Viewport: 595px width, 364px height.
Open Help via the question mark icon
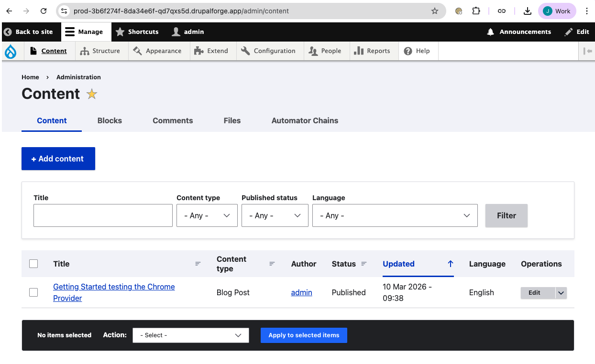coord(408,51)
